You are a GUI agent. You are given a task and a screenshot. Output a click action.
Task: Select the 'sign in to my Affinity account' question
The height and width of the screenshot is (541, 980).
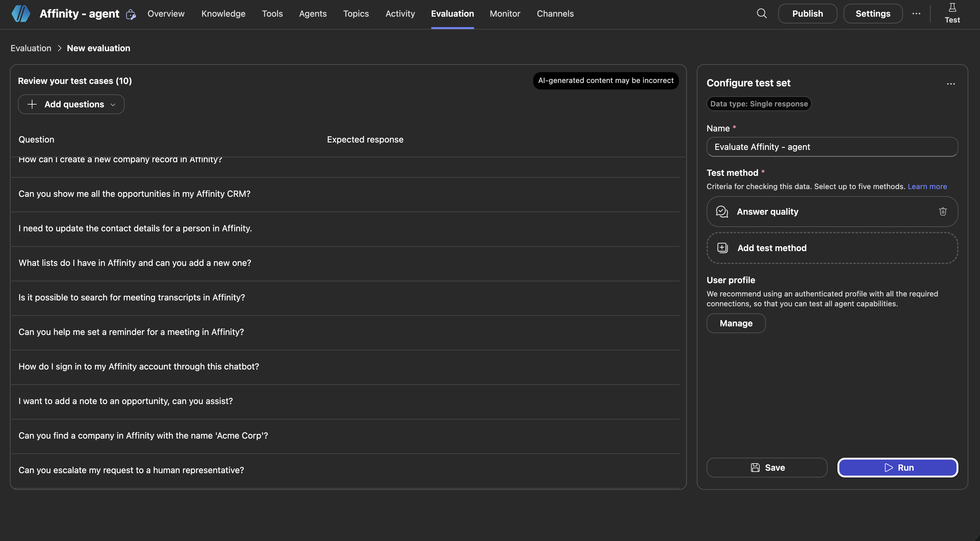(345, 367)
